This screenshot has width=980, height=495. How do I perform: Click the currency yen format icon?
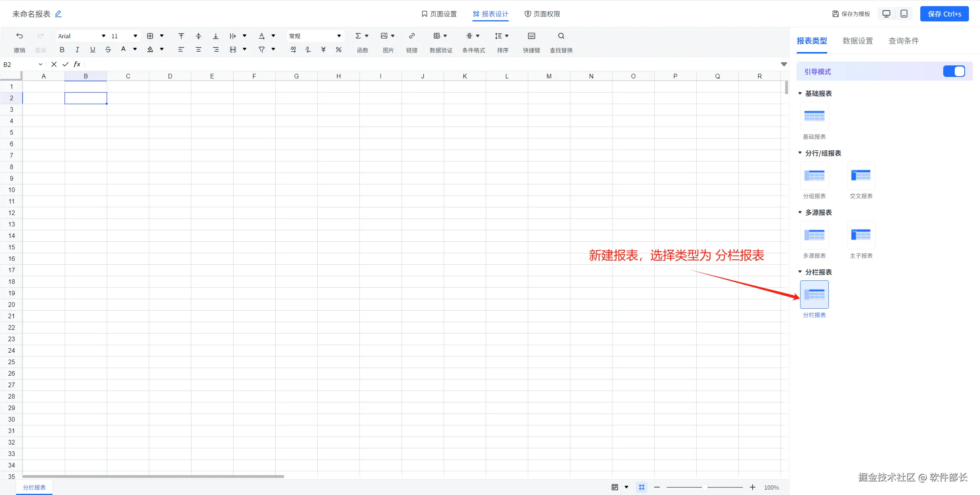323,49
